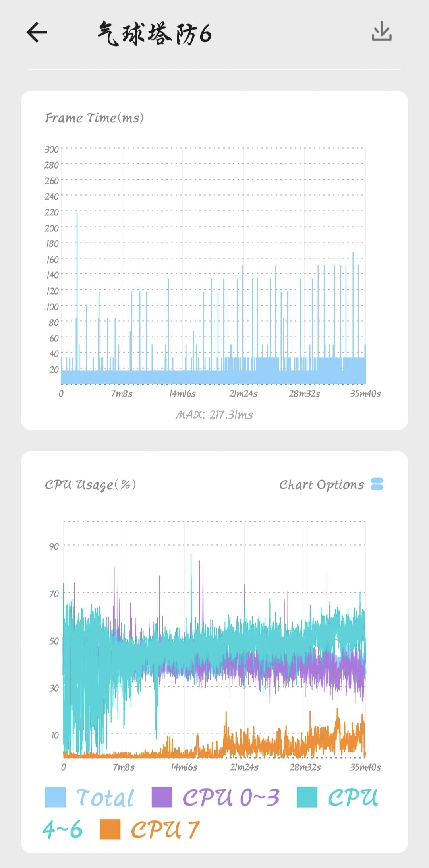The image size is (429, 868).
Task: Tap the 28m32s marker on CPU Usage chart
Action: (x=305, y=767)
